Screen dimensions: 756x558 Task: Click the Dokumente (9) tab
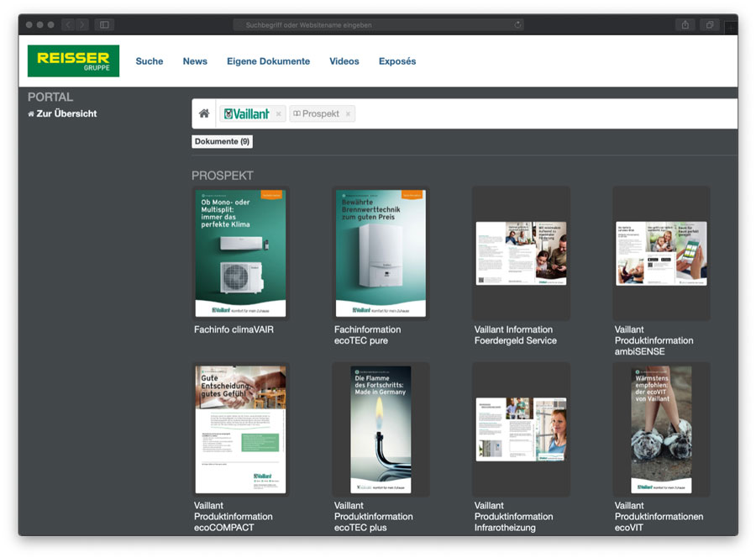point(222,141)
